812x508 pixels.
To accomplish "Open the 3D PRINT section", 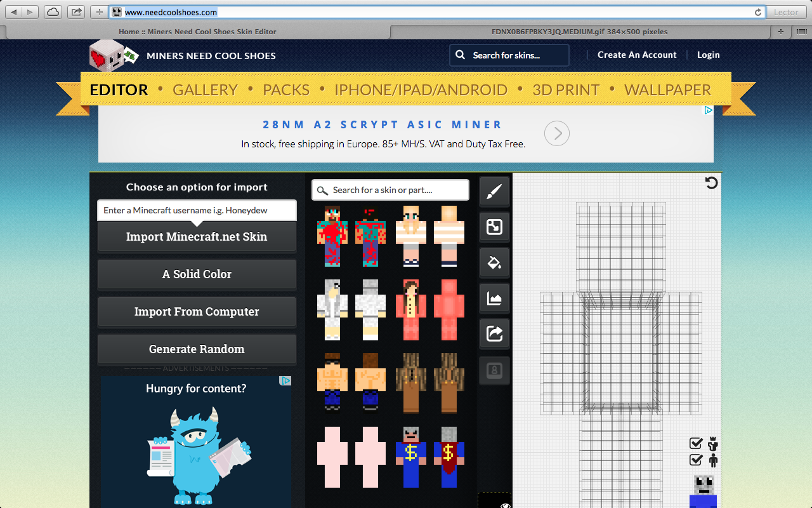I will coord(566,90).
